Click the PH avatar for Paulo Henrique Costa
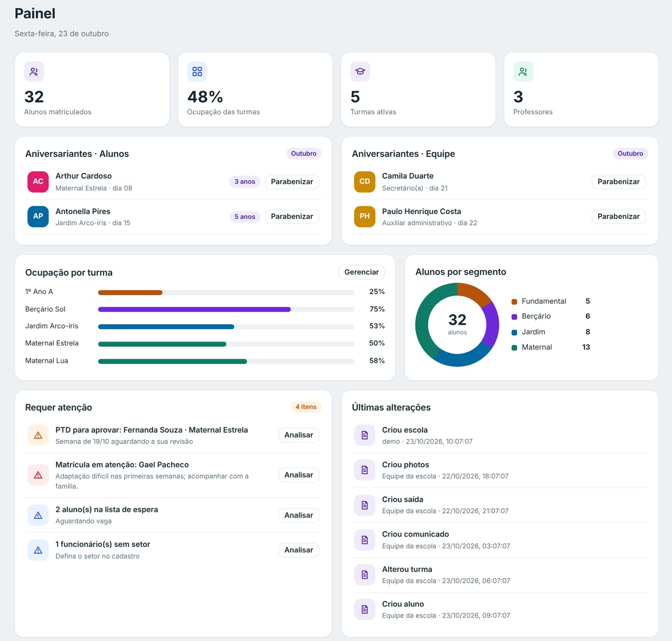The width and height of the screenshot is (672, 641). click(365, 216)
